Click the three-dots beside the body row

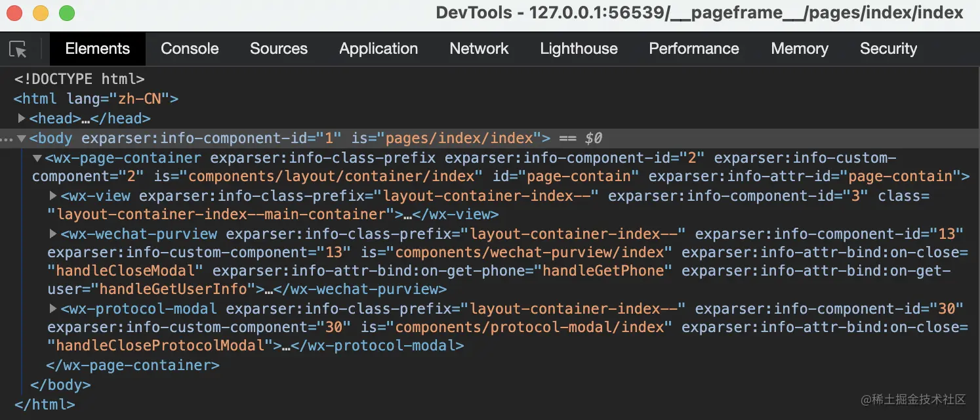[x=7, y=140]
